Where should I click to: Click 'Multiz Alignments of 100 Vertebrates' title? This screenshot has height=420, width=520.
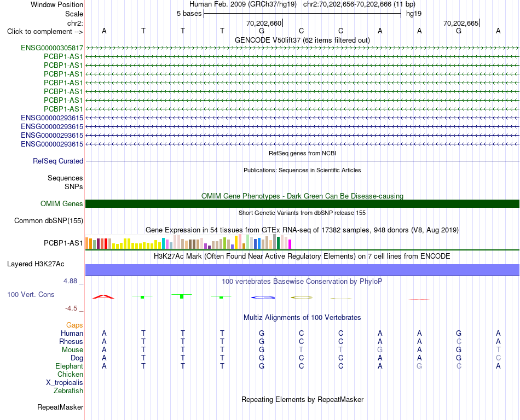point(302,318)
